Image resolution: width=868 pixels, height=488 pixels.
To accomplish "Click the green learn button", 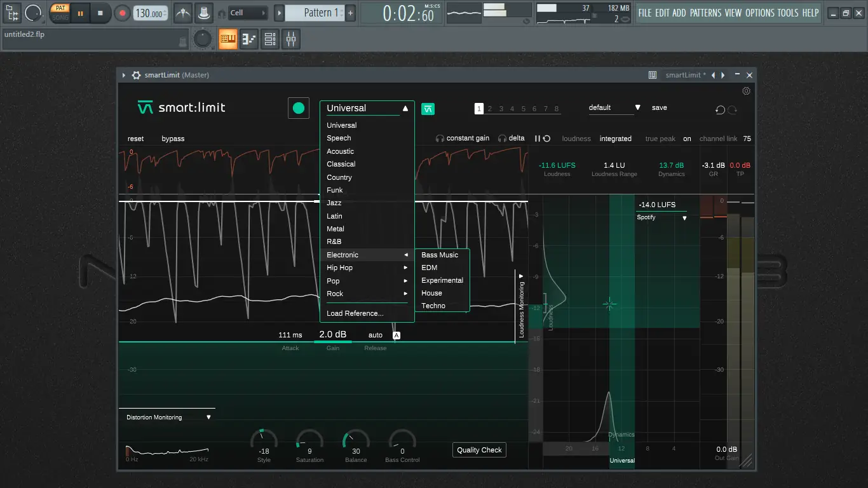I will (x=299, y=108).
